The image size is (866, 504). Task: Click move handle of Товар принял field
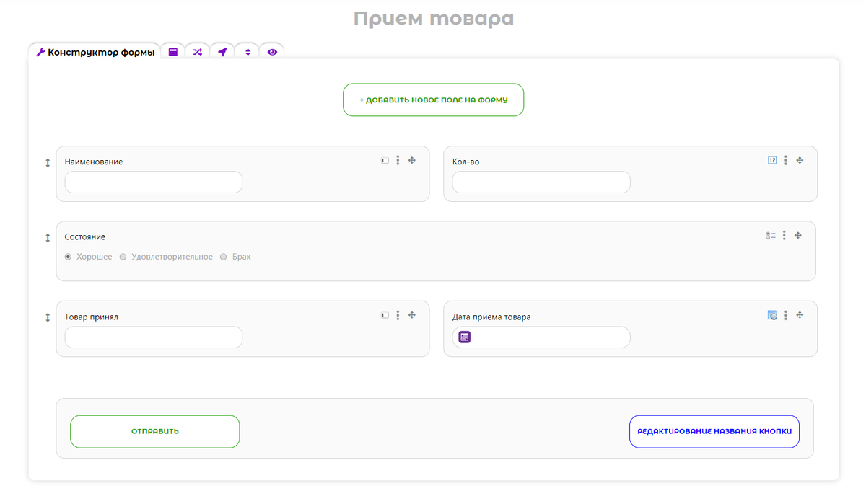(412, 315)
